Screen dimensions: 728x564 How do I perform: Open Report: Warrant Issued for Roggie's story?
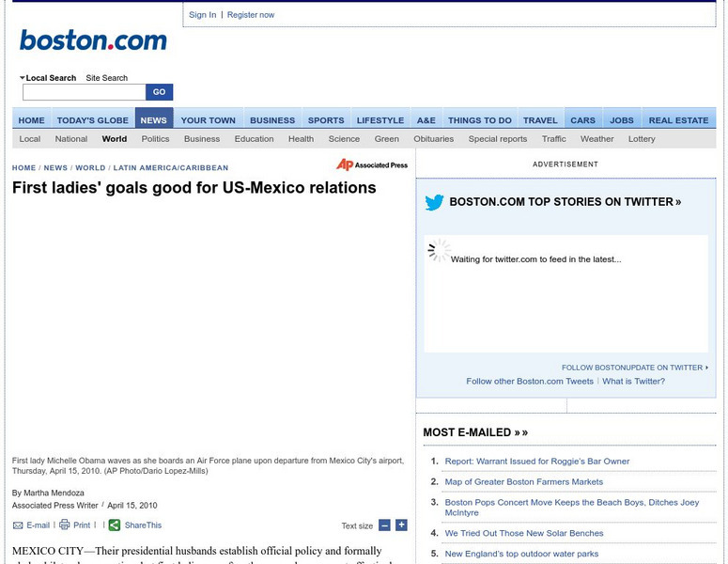(537, 462)
